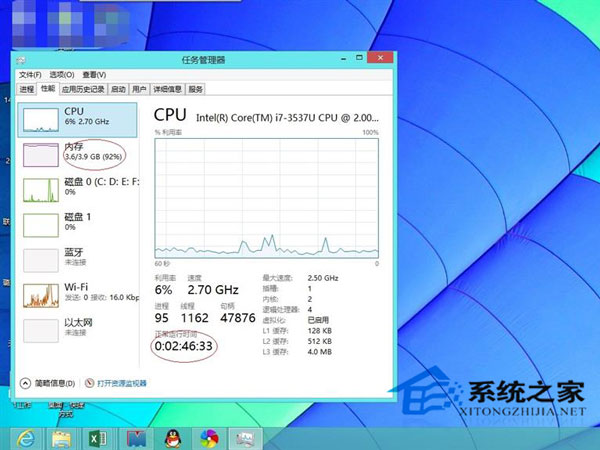Click the L3 cache value 4.0 MB
The width and height of the screenshot is (600, 450).
click(320, 352)
